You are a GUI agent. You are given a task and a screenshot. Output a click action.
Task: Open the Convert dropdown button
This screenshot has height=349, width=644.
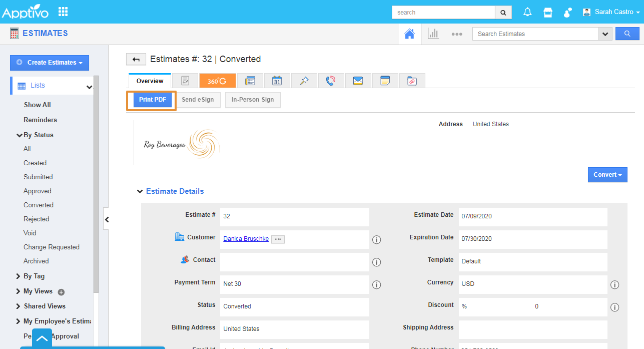[607, 175]
